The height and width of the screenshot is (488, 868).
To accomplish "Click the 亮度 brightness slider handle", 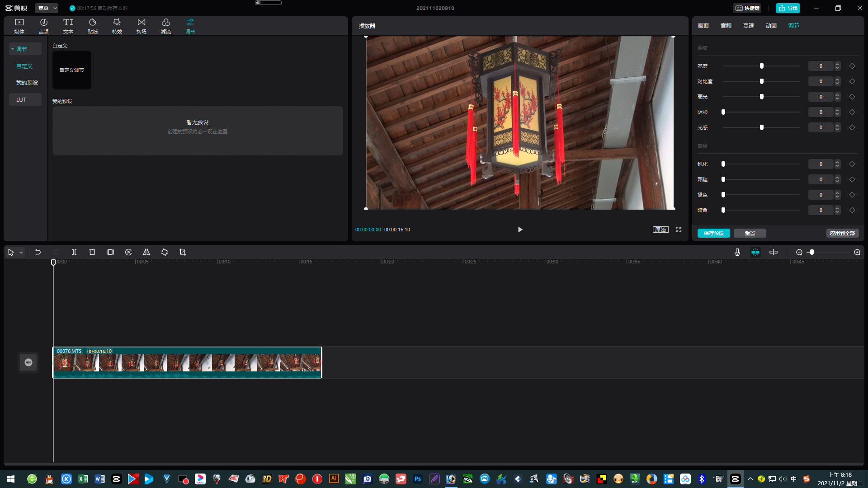I will [x=762, y=66].
